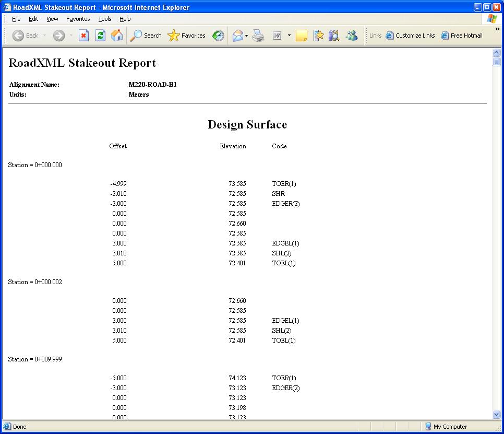Click the Search button in the toolbar
Viewport: 504px width, 434px height.
pos(146,36)
